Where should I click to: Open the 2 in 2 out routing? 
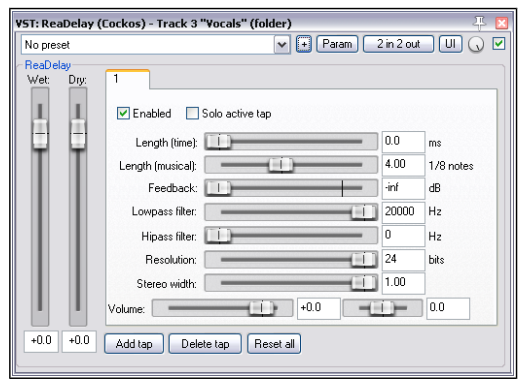click(x=398, y=44)
